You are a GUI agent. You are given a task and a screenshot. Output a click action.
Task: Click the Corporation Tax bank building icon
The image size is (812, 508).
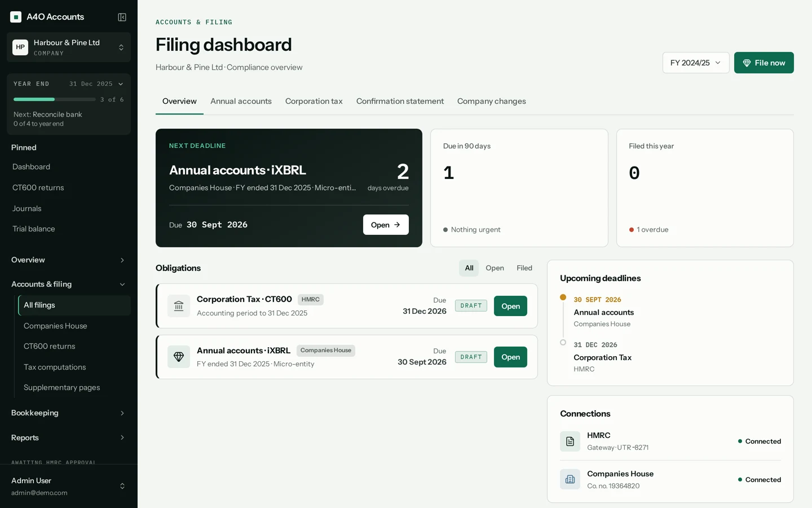(179, 306)
